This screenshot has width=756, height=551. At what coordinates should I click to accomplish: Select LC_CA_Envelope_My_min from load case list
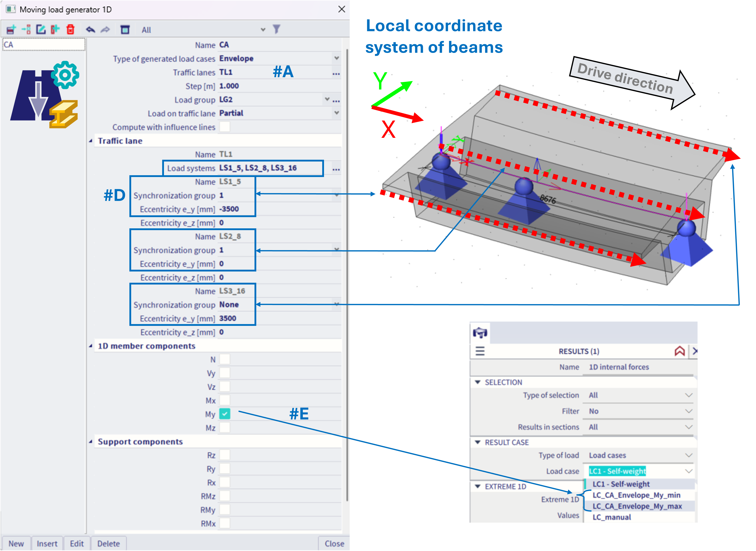point(636,495)
